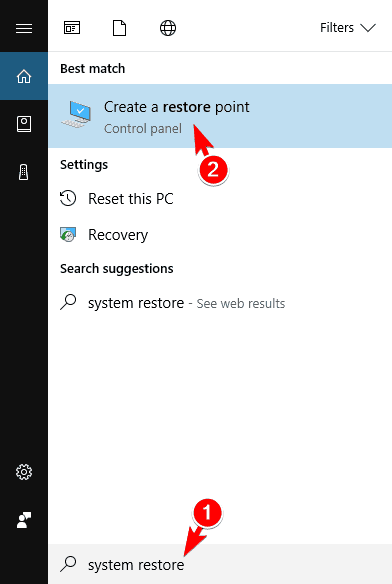
Task: Filter results by Web globe icon
Action: click(168, 28)
